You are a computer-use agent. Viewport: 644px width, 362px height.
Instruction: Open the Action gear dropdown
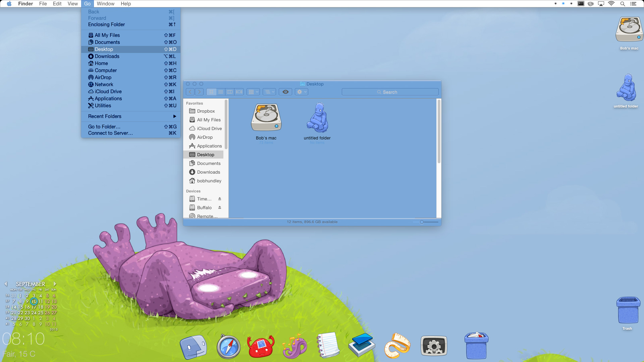coord(302,92)
